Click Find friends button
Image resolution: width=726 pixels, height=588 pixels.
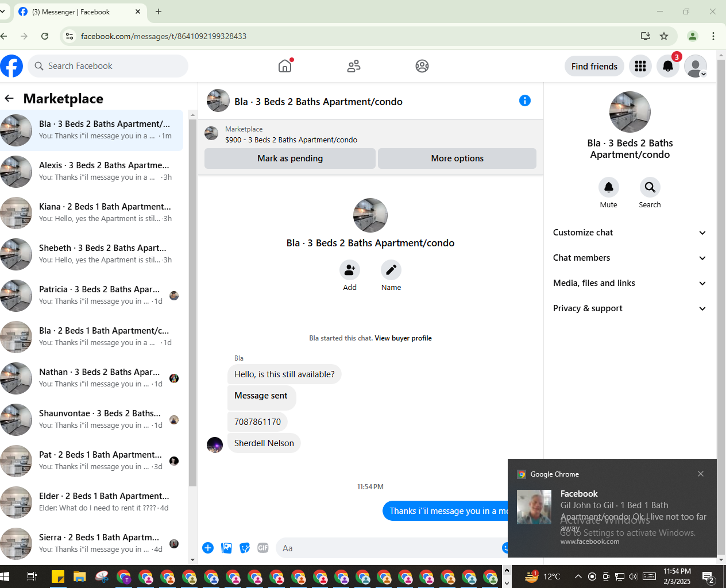pyautogui.click(x=594, y=66)
